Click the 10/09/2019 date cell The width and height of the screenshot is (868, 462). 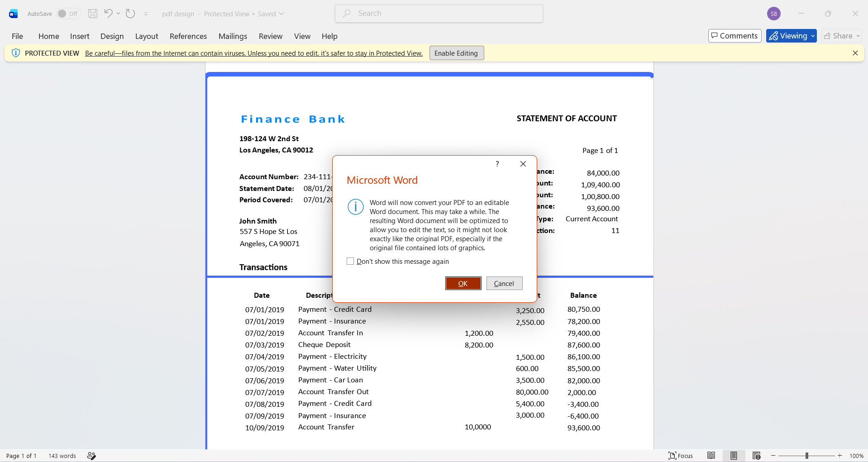pyautogui.click(x=265, y=428)
